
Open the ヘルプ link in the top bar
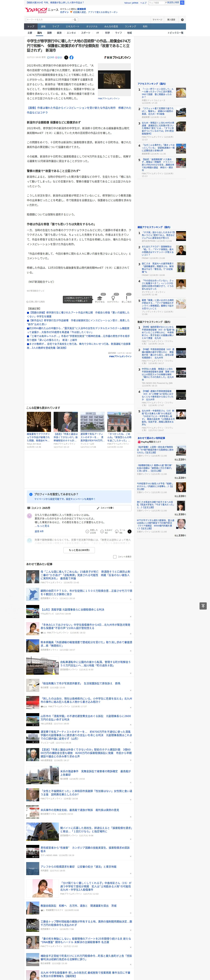(x=143, y=3)
